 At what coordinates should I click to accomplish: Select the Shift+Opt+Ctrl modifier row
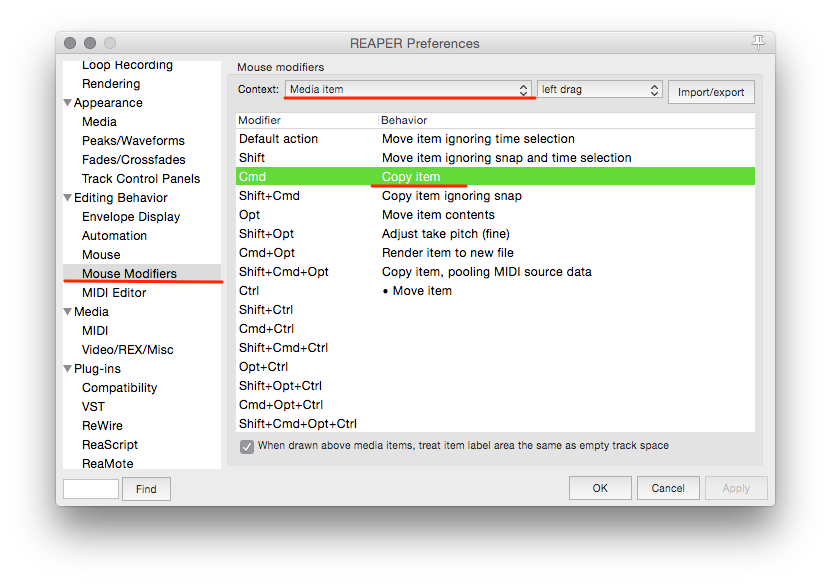496,386
